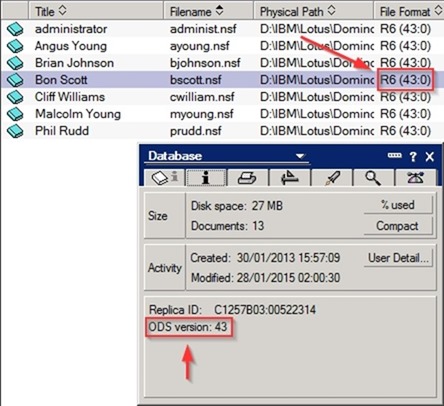This screenshot has height=406, width=444.
Task: Click the filename ayoung.nsf
Action: (199, 46)
